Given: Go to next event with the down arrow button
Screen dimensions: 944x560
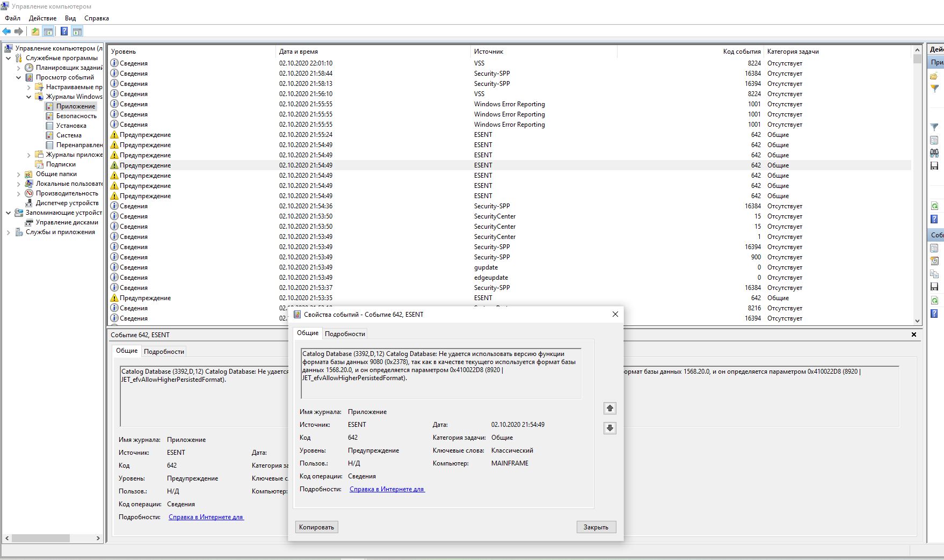Looking at the screenshot, I should pos(610,428).
